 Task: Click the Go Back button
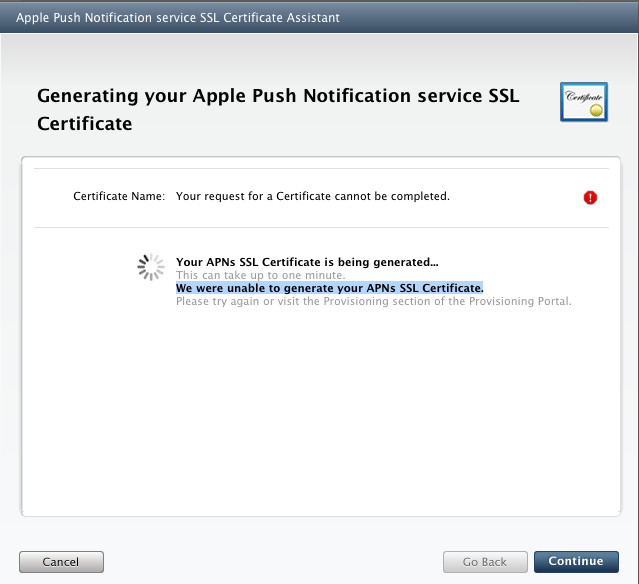(x=485, y=562)
